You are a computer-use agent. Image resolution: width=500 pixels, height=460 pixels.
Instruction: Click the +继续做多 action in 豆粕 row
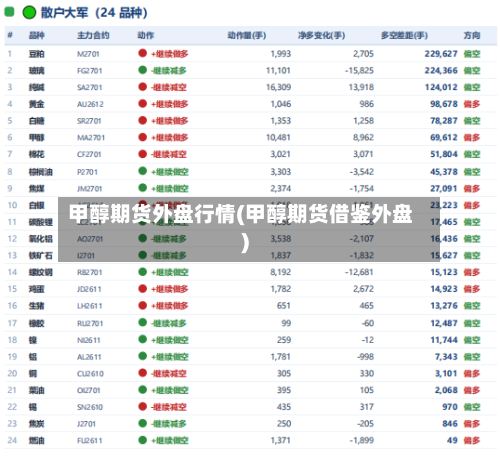pos(169,54)
